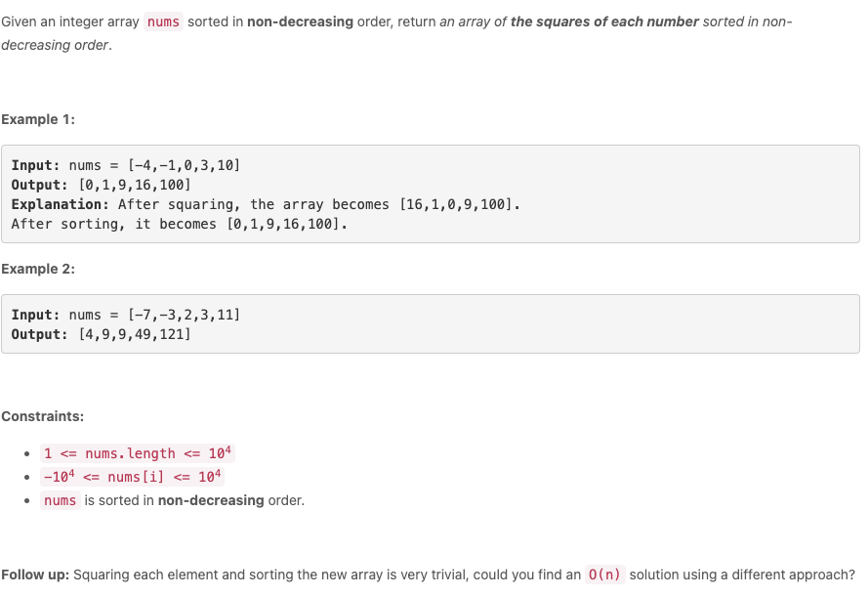The width and height of the screenshot is (868, 596).
Task: Click the Constraints heading
Action: (x=43, y=416)
